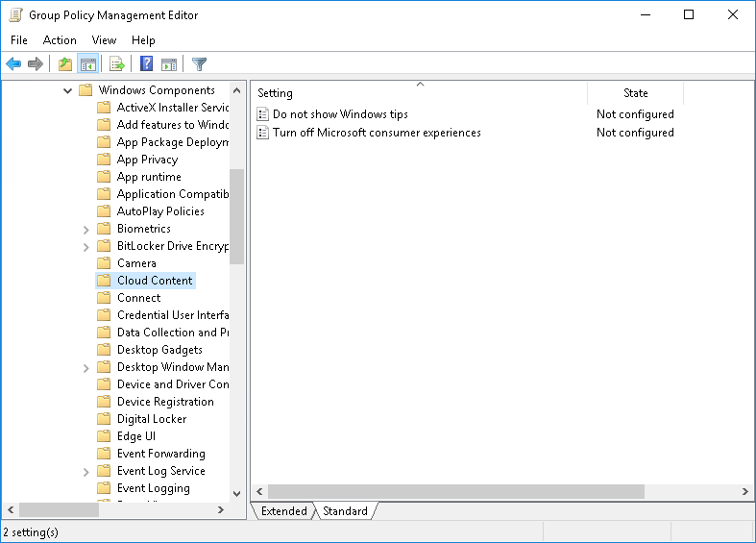Click the Filter funnel icon
The image size is (756, 543).
coord(199,64)
